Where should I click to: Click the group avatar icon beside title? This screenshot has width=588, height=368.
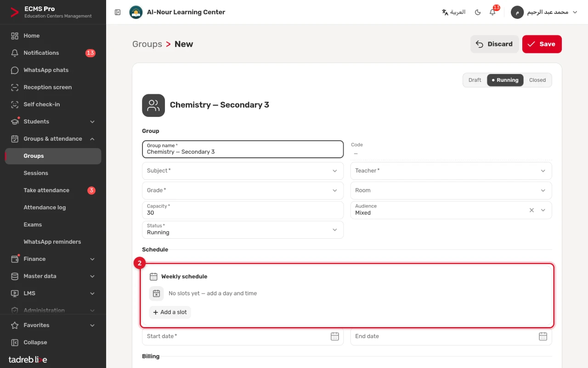[x=153, y=105]
